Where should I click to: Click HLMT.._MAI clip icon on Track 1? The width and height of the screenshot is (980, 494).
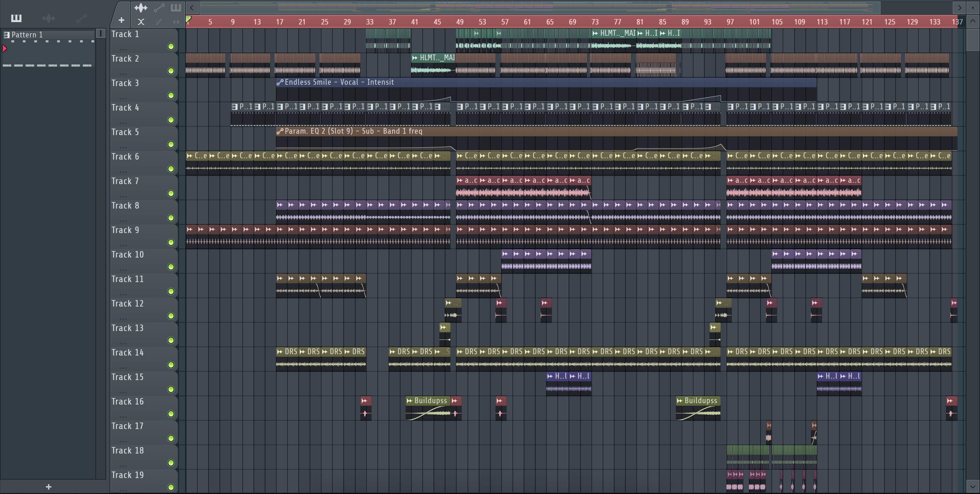tap(595, 33)
